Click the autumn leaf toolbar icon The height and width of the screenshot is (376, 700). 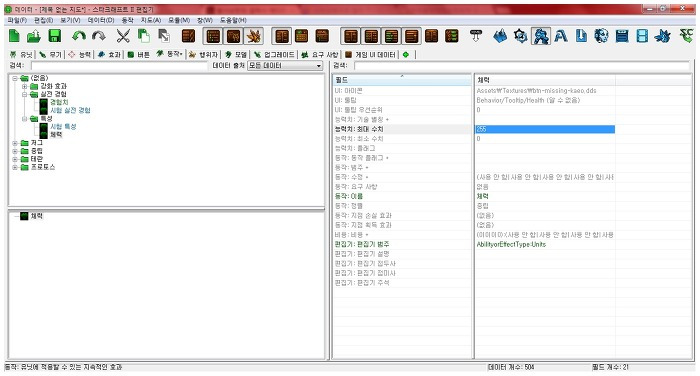[254, 36]
